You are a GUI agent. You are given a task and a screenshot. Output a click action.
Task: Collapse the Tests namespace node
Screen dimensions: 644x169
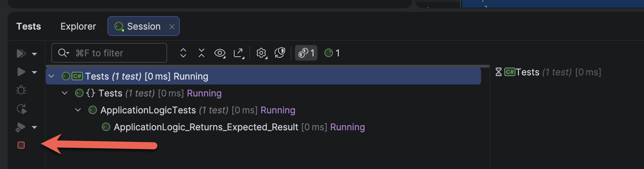tap(65, 93)
